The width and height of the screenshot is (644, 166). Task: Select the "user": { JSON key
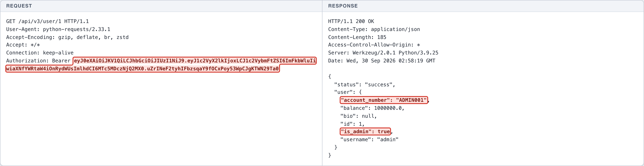pyautogui.click(x=348, y=92)
